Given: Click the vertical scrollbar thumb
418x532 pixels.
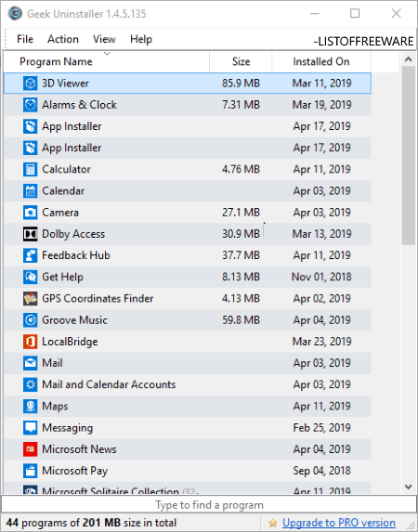Looking at the screenshot, I should pyautogui.click(x=409, y=155).
